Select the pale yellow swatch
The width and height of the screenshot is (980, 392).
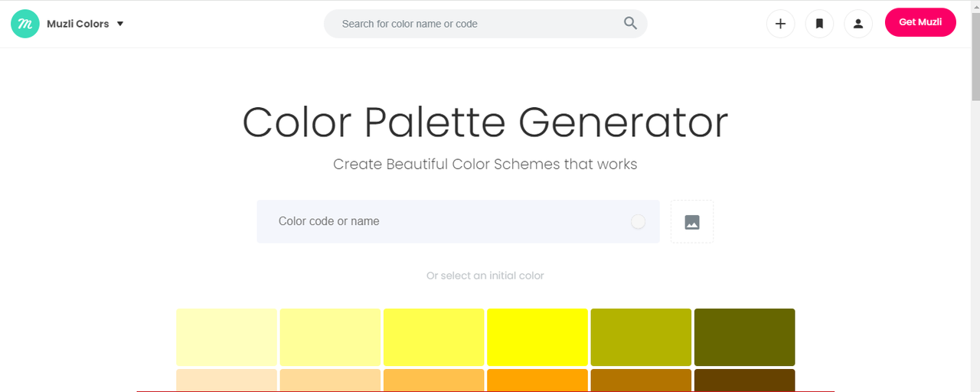click(227, 337)
